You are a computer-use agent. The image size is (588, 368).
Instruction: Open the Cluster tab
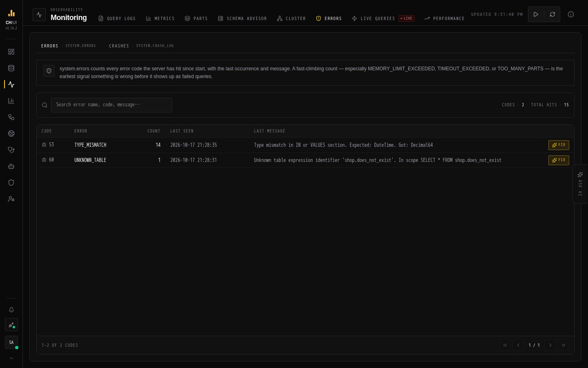click(291, 18)
